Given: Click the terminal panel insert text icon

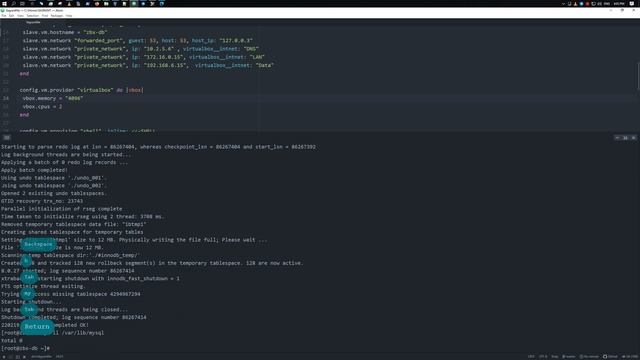Looking at the screenshot, I should pyautogui.click(x=7, y=138).
